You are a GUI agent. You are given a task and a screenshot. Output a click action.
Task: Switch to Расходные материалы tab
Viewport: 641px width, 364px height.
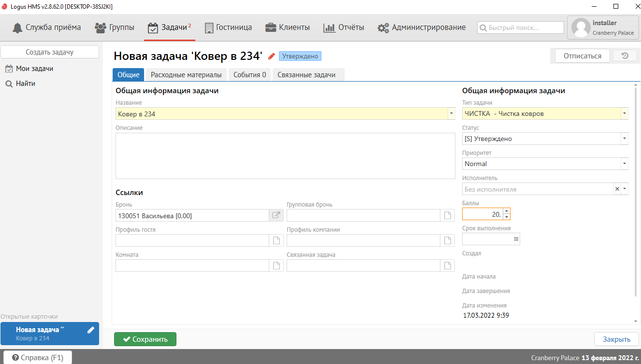point(186,75)
